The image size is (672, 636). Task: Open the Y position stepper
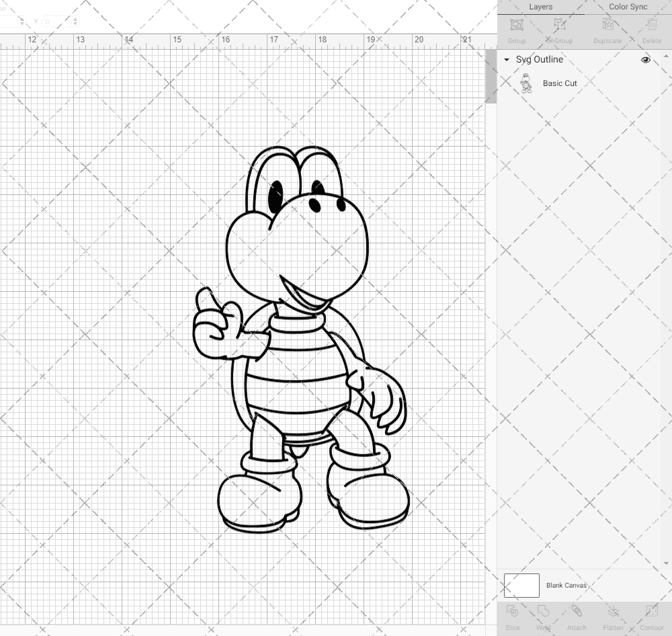(75, 22)
